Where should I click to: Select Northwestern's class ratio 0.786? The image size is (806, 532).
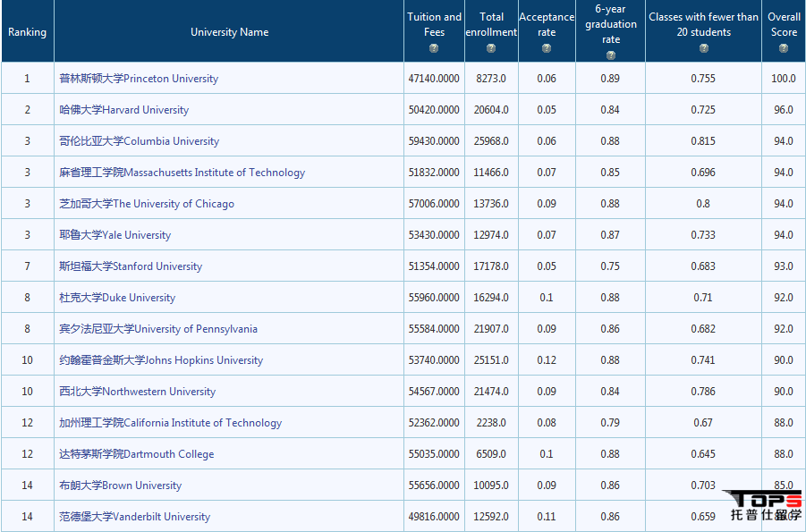click(703, 393)
